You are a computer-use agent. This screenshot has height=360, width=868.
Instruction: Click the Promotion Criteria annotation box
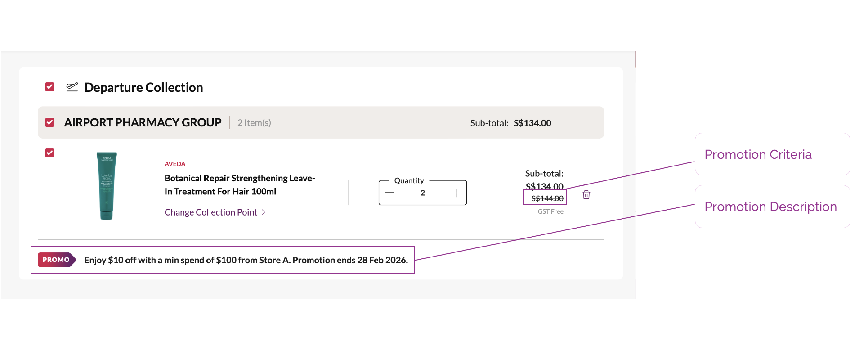[x=772, y=154]
